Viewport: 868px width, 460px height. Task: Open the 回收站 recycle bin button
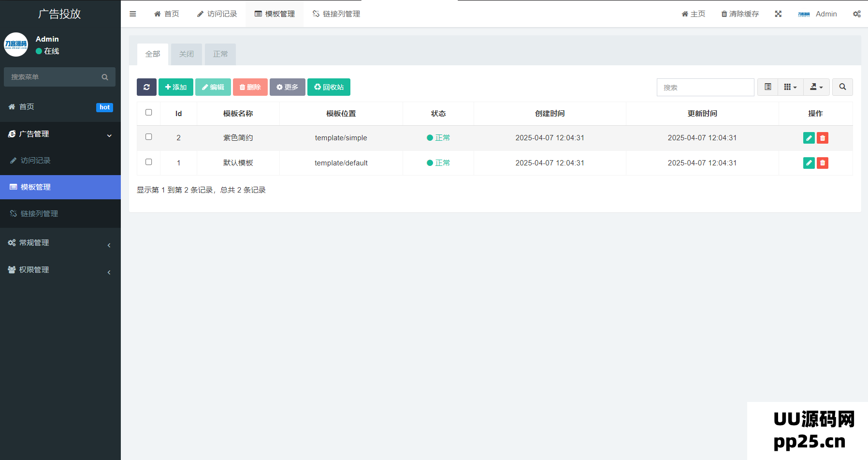(x=329, y=87)
